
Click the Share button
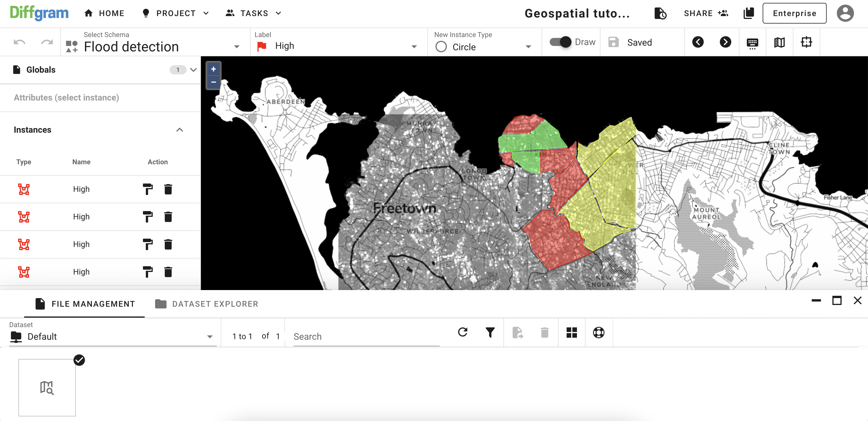[706, 13]
